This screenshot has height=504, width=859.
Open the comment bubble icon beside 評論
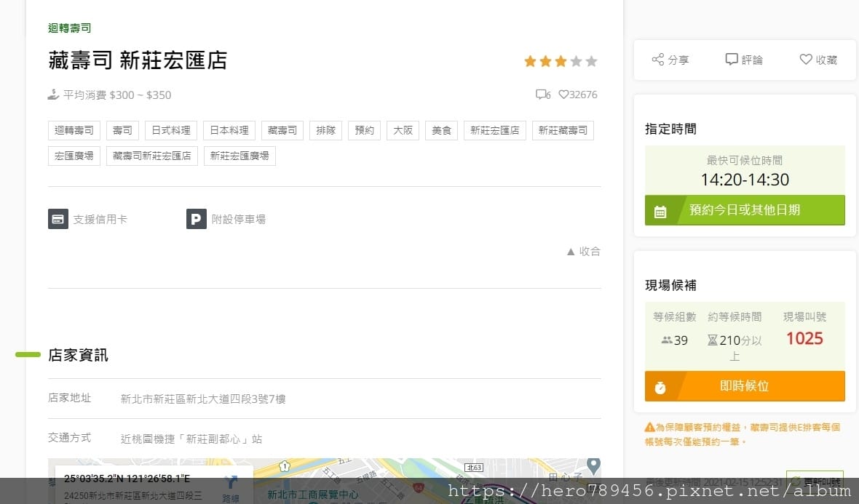(x=732, y=59)
